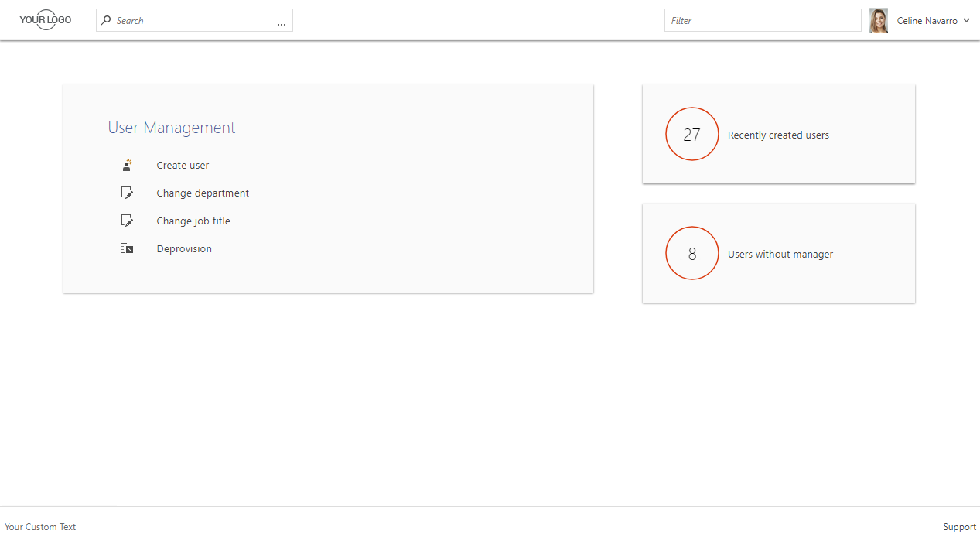
Task: Open the Support link in the footer
Action: (x=959, y=527)
